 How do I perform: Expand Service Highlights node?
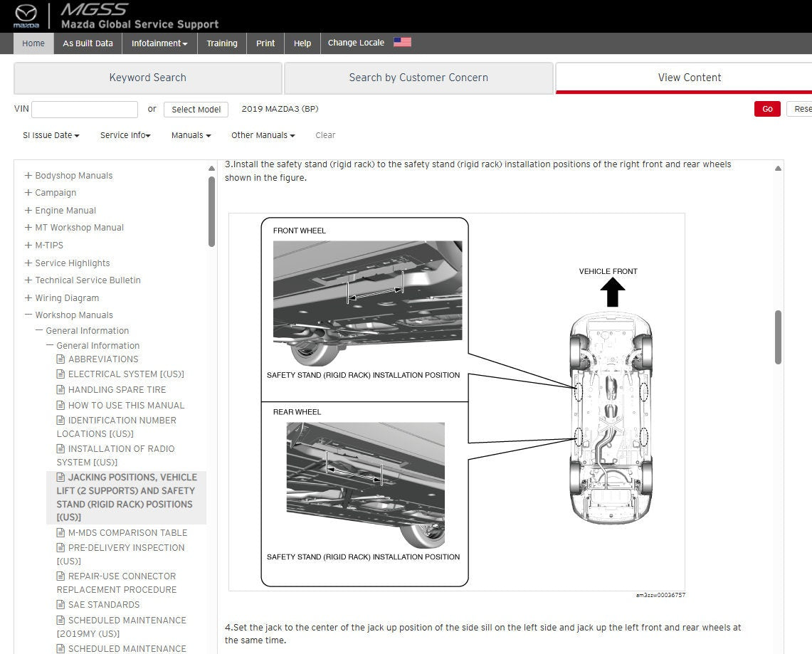[28, 263]
